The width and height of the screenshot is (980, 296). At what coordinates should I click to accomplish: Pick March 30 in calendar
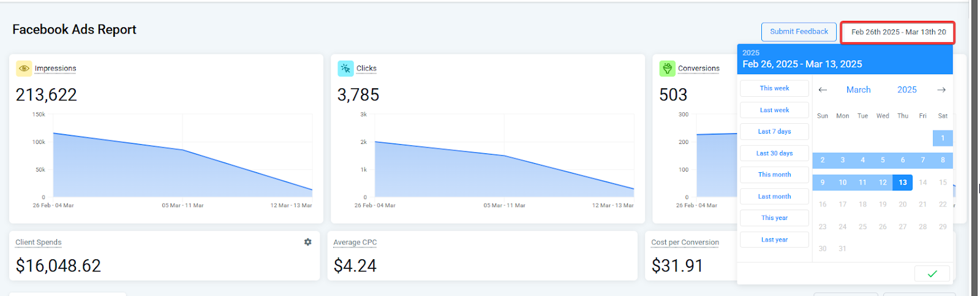pyautogui.click(x=823, y=249)
